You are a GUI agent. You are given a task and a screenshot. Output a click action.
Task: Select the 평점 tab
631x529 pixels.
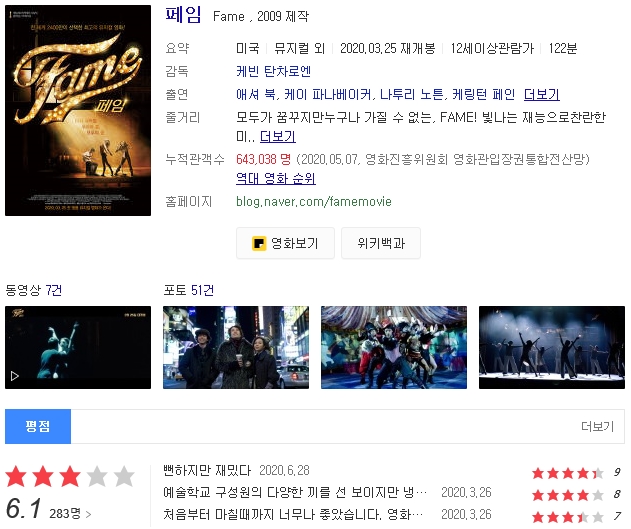pos(38,426)
